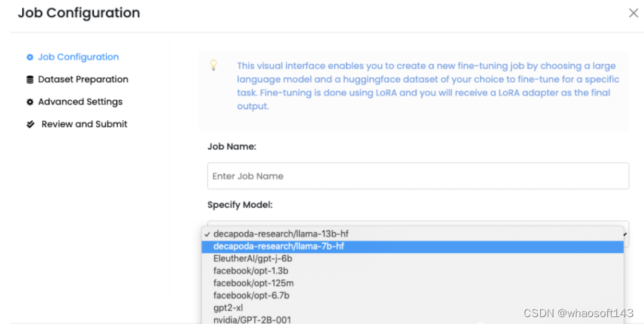Click the Specify Model: label
644x324 pixels.
[240, 204]
